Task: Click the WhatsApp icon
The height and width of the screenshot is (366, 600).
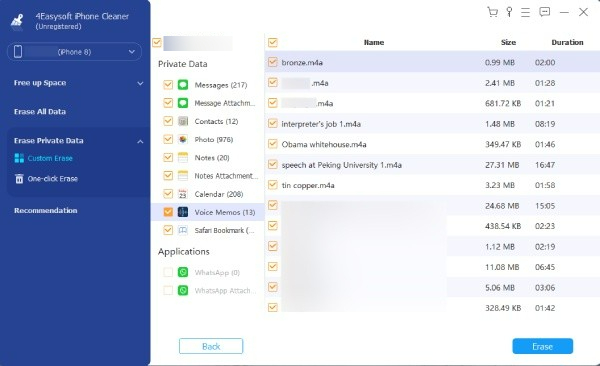Action: (183, 272)
